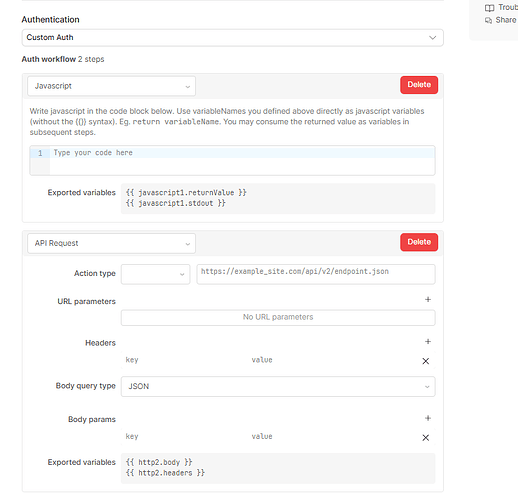This screenshot has width=518, height=500.
Task: Click the Body params key field
Action: [x=184, y=437]
